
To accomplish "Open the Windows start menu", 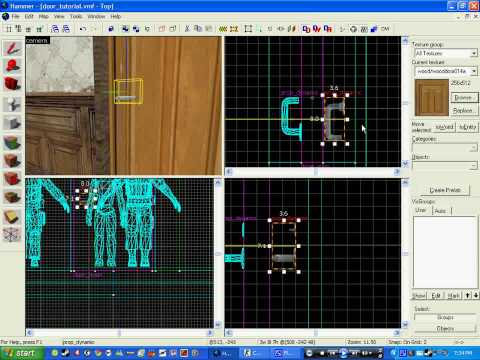I will (x=22, y=353).
